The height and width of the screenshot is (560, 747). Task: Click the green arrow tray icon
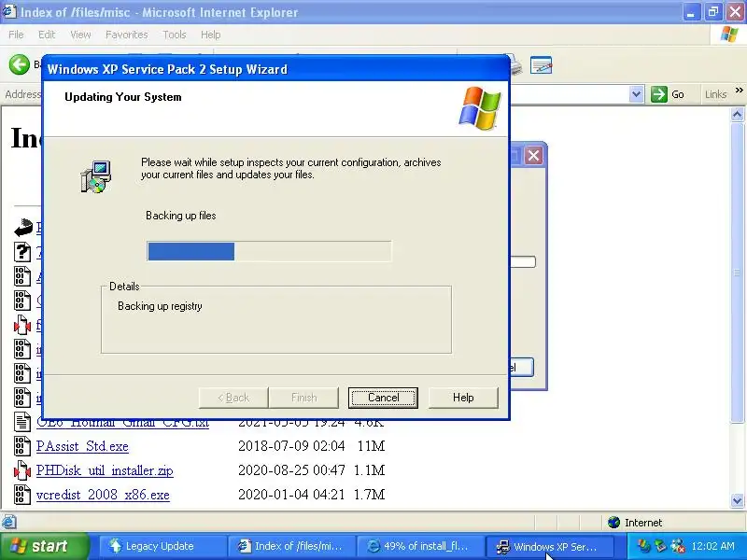660,546
